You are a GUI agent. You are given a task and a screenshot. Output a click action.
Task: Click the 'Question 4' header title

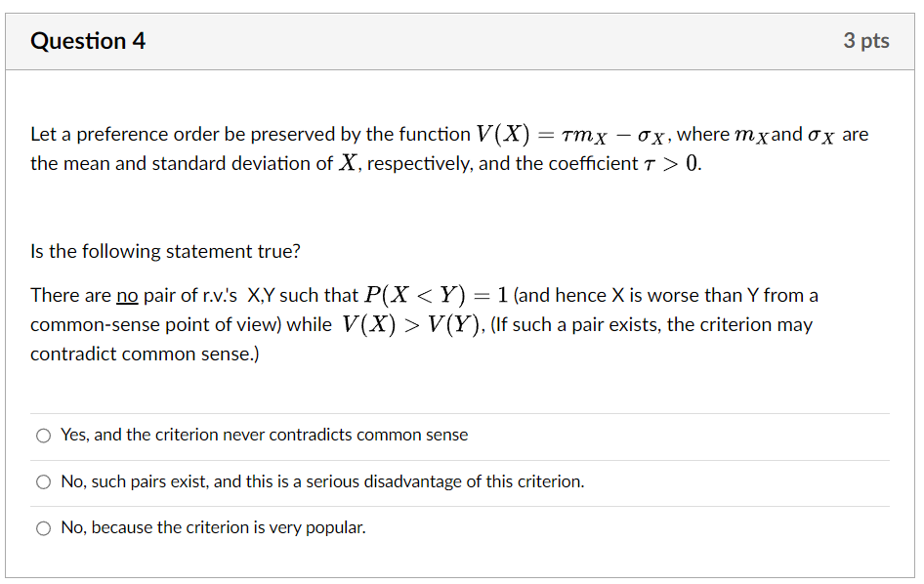pos(88,41)
